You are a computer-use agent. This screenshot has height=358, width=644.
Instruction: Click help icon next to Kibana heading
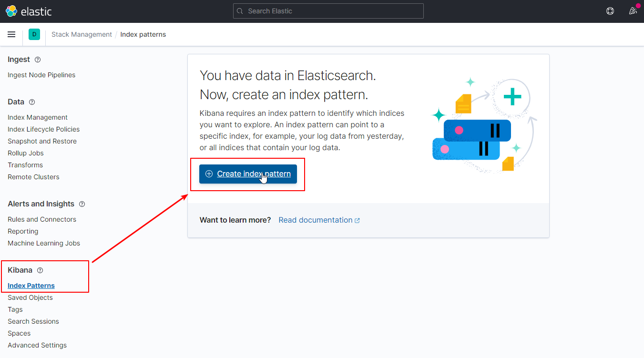click(40, 270)
